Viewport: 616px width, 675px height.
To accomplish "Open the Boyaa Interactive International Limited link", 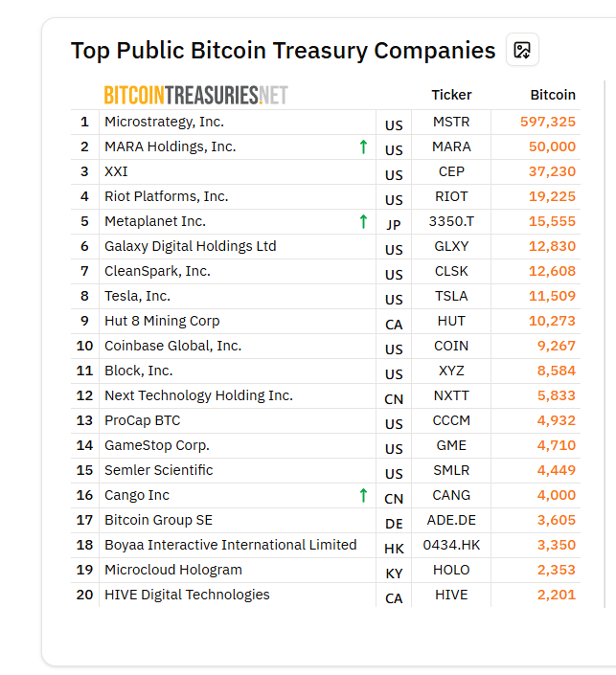I will click(x=231, y=545).
